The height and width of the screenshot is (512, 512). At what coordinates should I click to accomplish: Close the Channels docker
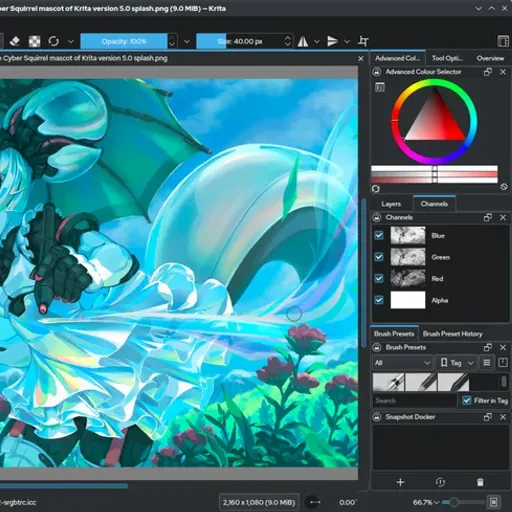pos(503,217)
